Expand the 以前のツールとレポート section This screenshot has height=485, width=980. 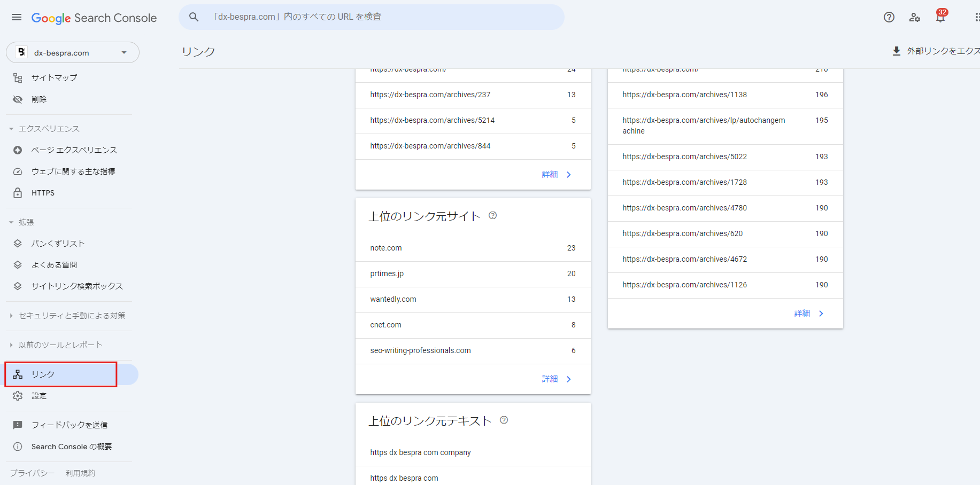pos(11,345)
